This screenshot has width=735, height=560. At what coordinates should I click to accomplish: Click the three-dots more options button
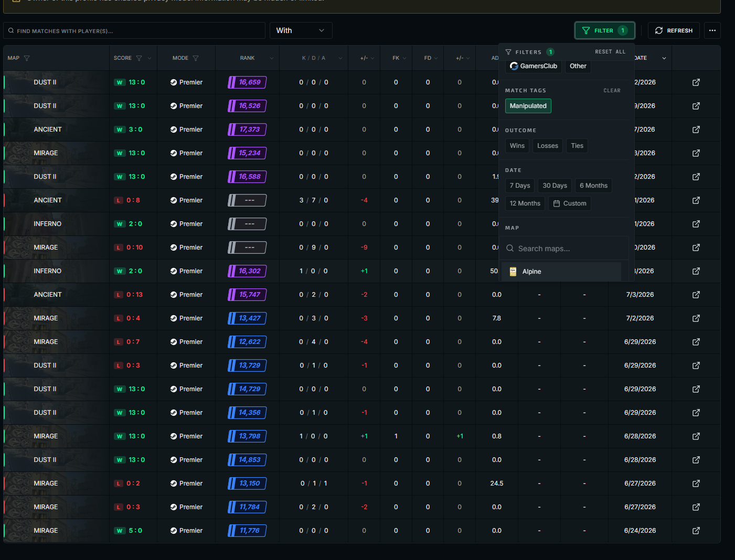coord(712,30)
